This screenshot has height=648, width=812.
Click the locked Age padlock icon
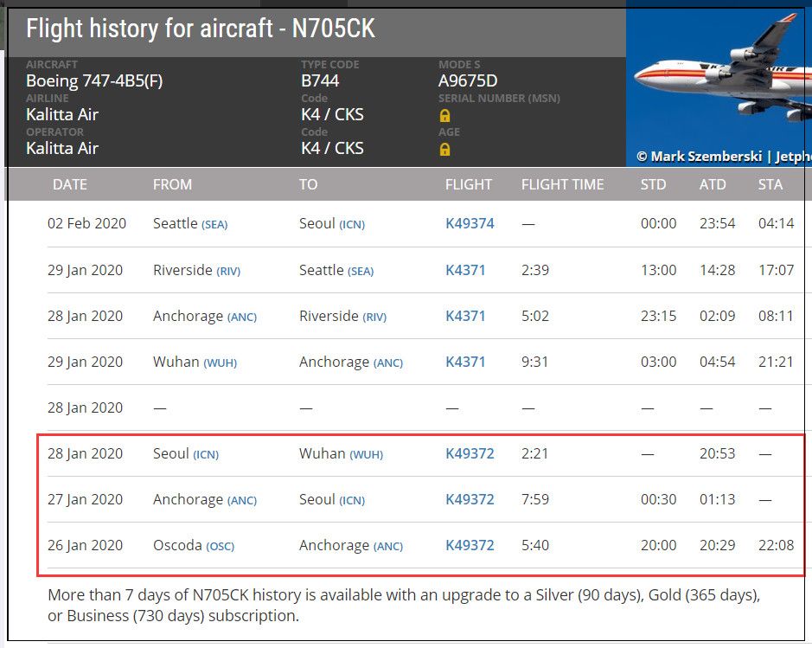pyautogui.click(x=444, y=149)
